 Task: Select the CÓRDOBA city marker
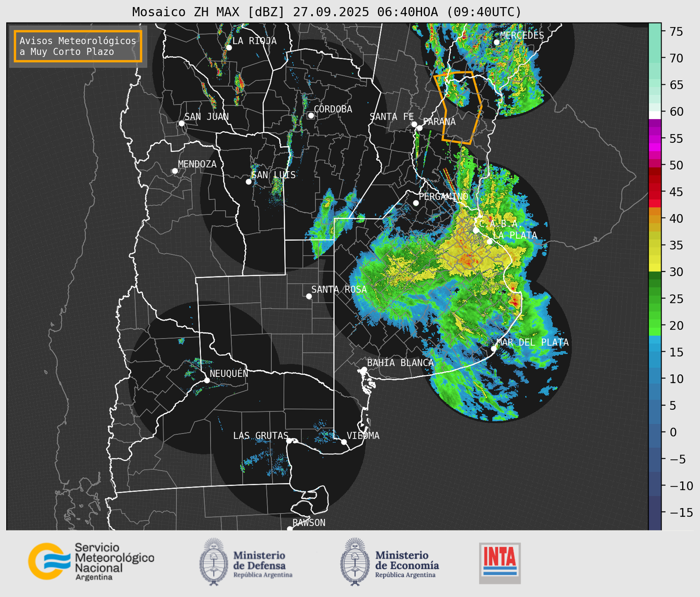311,115
